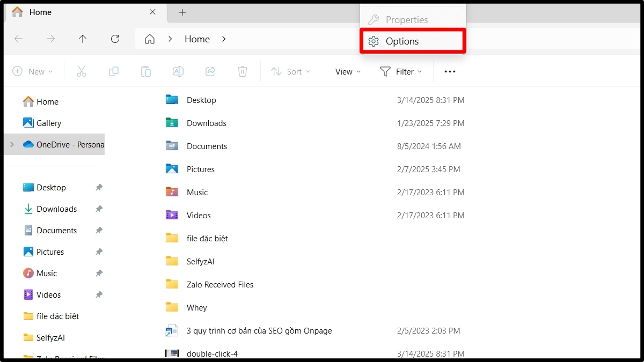Click the date 3/14/2025 8:31 PM for Desktop
This screenshot has height=362, width=644.
point(431,100)
